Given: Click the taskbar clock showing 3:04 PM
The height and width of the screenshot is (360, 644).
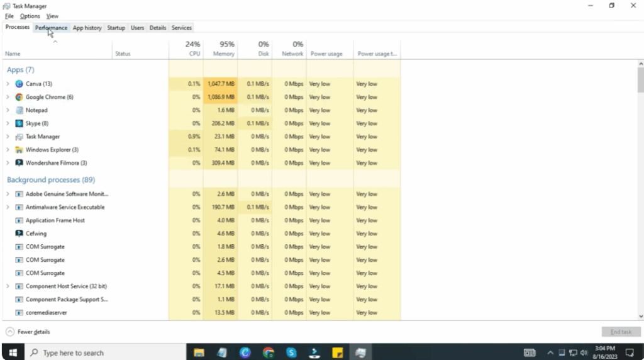Looking at the screenshot, I should 604,352.
